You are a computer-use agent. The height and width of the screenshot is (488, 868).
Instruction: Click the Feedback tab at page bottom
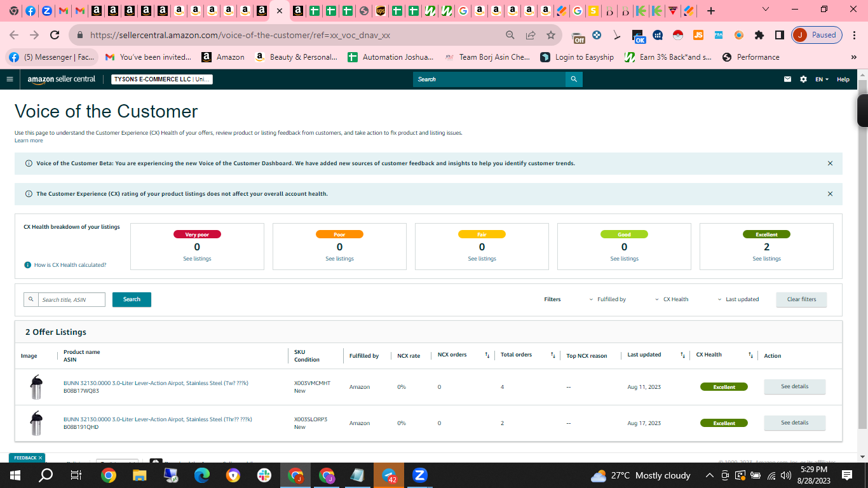point(27,457)
